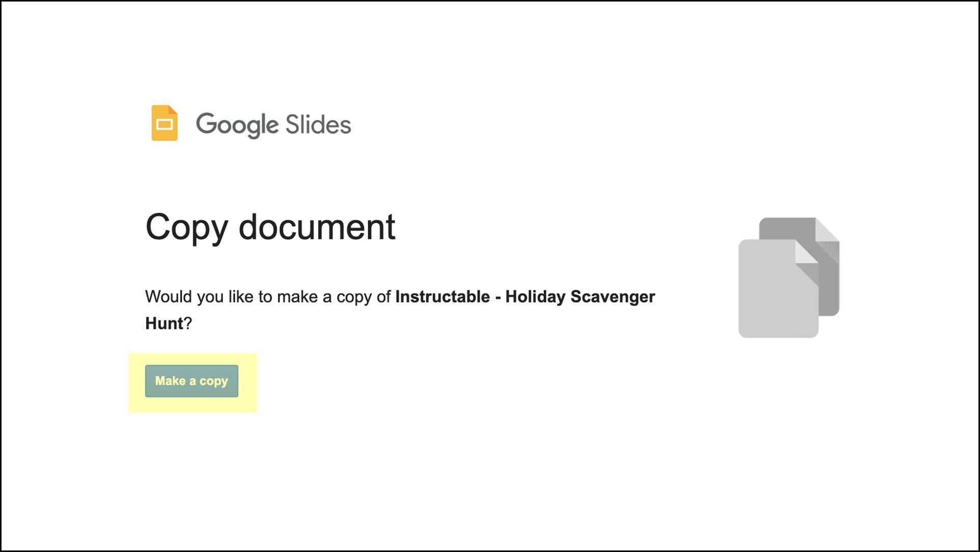Click the question mark after the document name
Image resolution: width=980 pixels, height=552 pixels.
(188, 322)
